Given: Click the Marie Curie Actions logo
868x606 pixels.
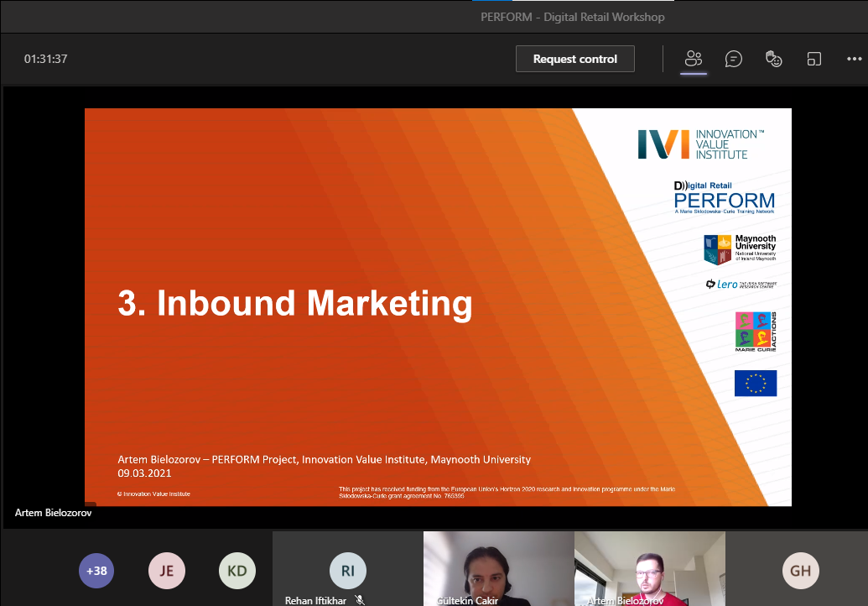Looking at the screenshot, I should pos(756,332).
